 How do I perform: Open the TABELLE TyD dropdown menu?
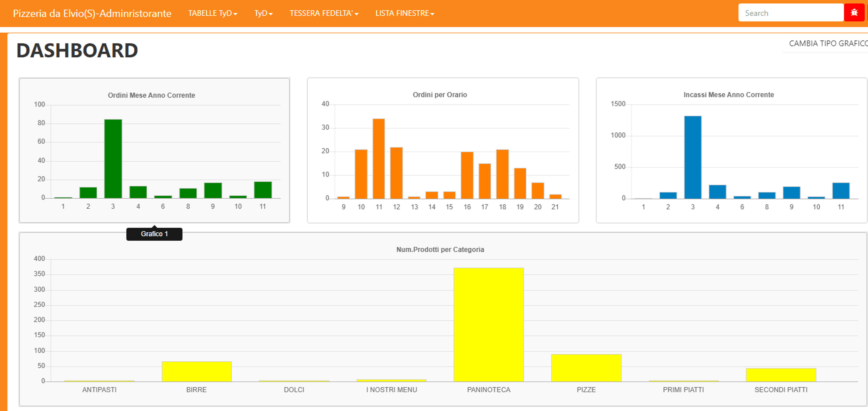(x=213, y=13)
